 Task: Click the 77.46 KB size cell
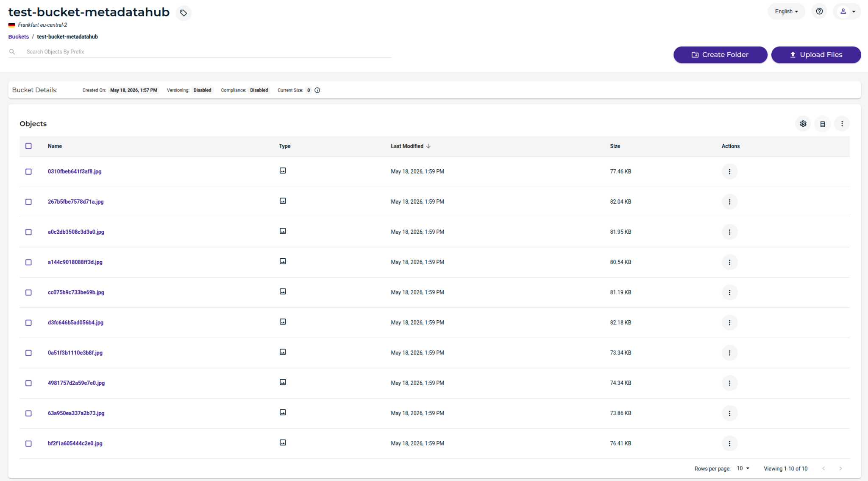(x=620, y=171)
